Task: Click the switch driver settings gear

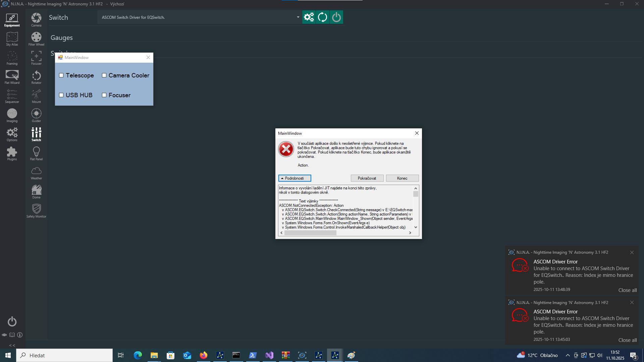Action: pos(309,17)
